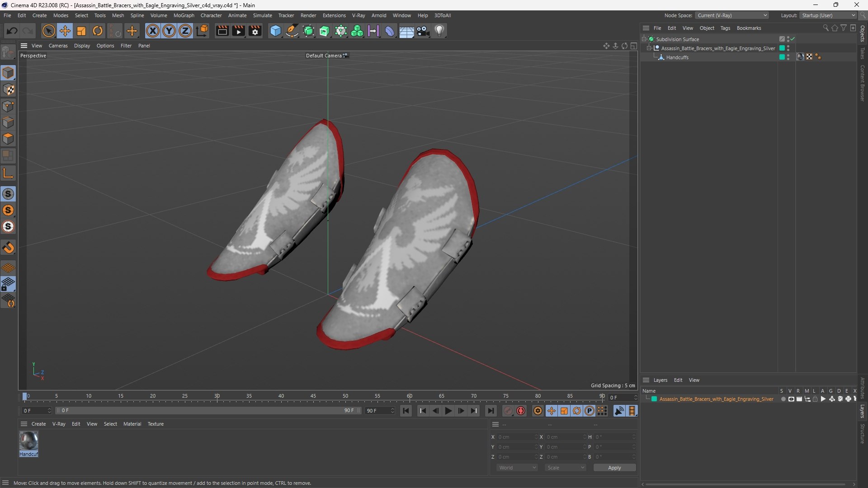Add a Cube primitive object

click(x=275, y=31)
